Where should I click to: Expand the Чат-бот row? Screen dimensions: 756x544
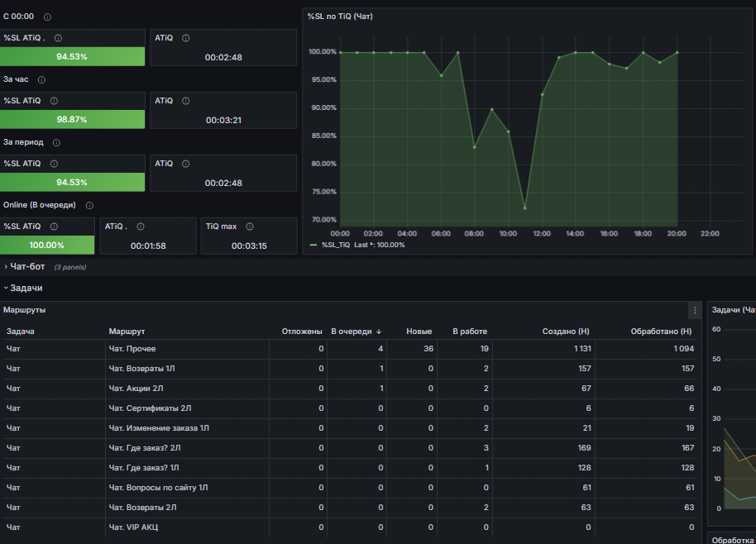tap(27, 266)
